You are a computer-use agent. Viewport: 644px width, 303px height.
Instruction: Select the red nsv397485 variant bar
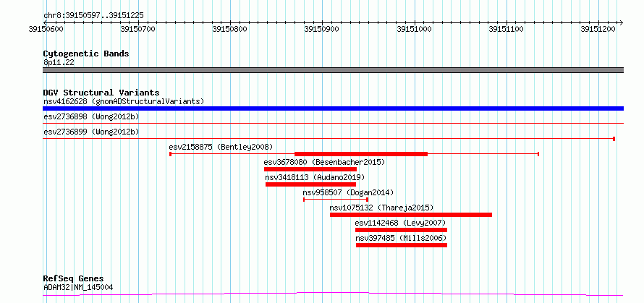(x=402, y=245)
